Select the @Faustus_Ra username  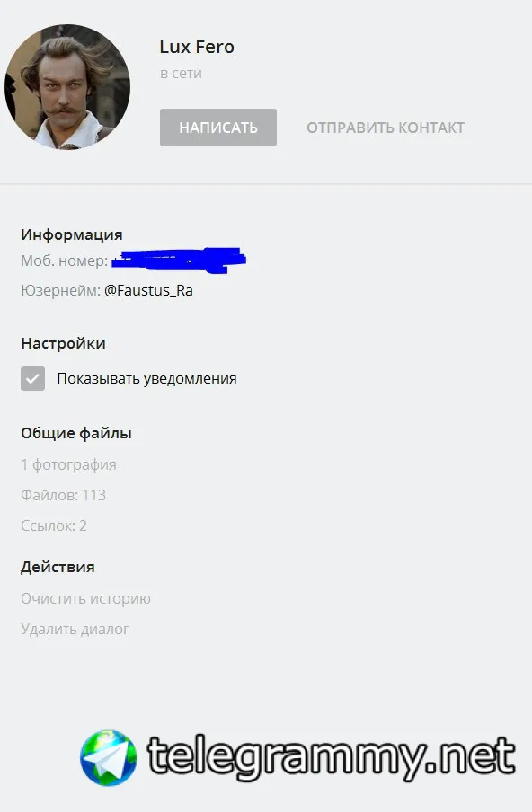[x=148, y=290]
